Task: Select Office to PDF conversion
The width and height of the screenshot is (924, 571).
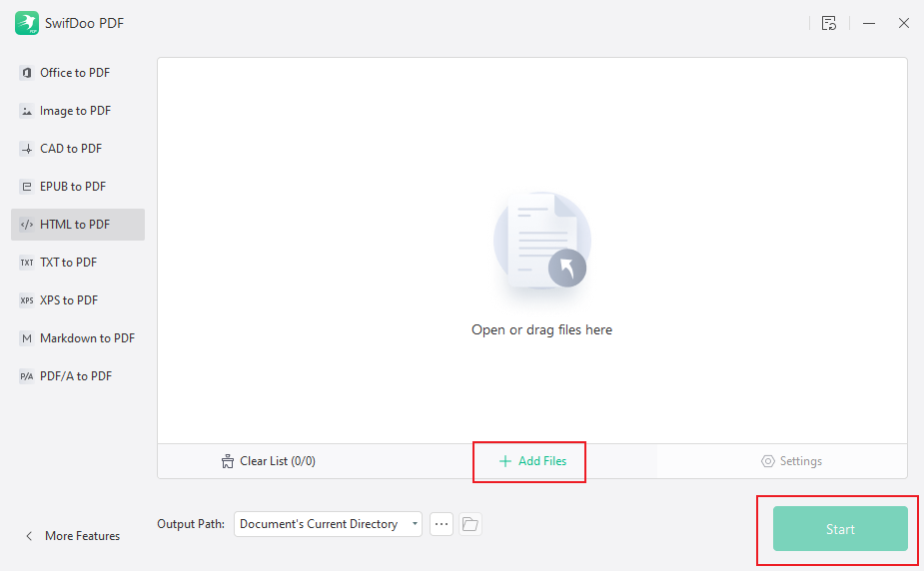Action: click(78, 73)
